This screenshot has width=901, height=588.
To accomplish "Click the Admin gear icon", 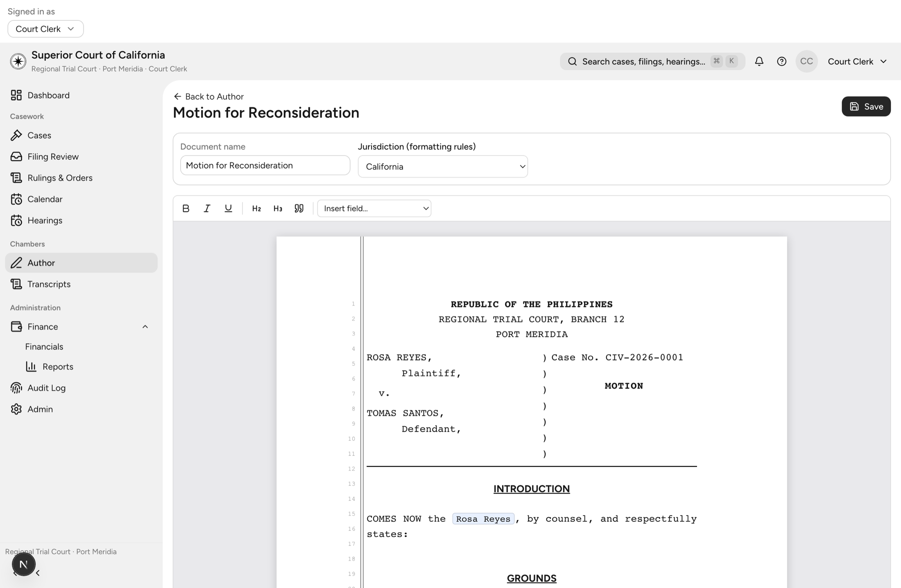I will coord(16,409).
